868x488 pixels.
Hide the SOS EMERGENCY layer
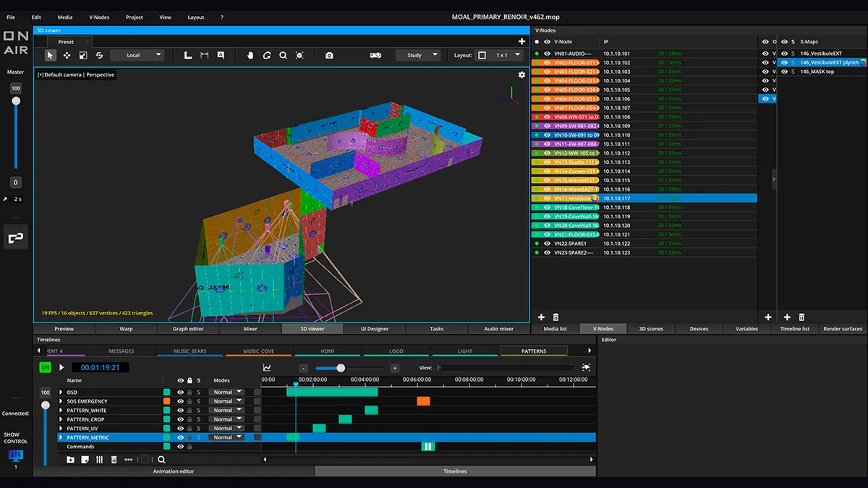pyautogui.click(x=180, y=401)
